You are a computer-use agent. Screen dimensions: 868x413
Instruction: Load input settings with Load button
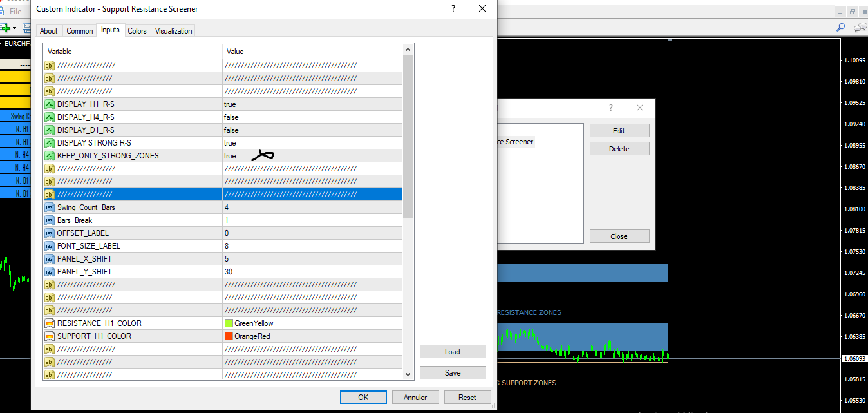[453, 352]
